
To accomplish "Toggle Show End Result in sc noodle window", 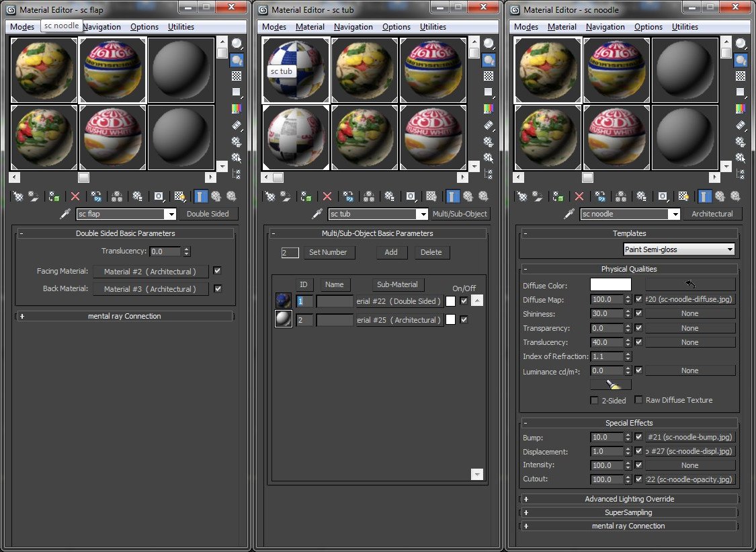I will 704,196.
